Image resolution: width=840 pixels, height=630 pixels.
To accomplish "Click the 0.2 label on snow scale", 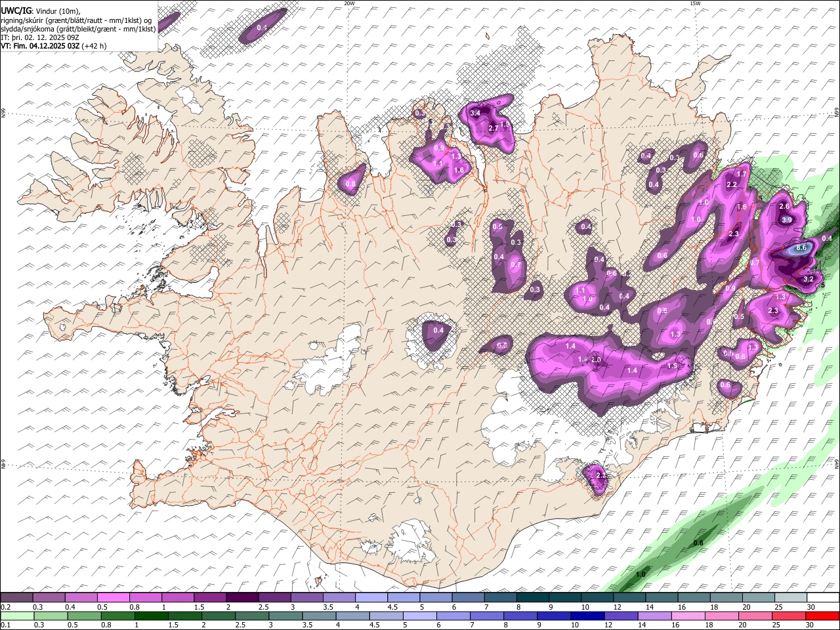I will 5,607.
